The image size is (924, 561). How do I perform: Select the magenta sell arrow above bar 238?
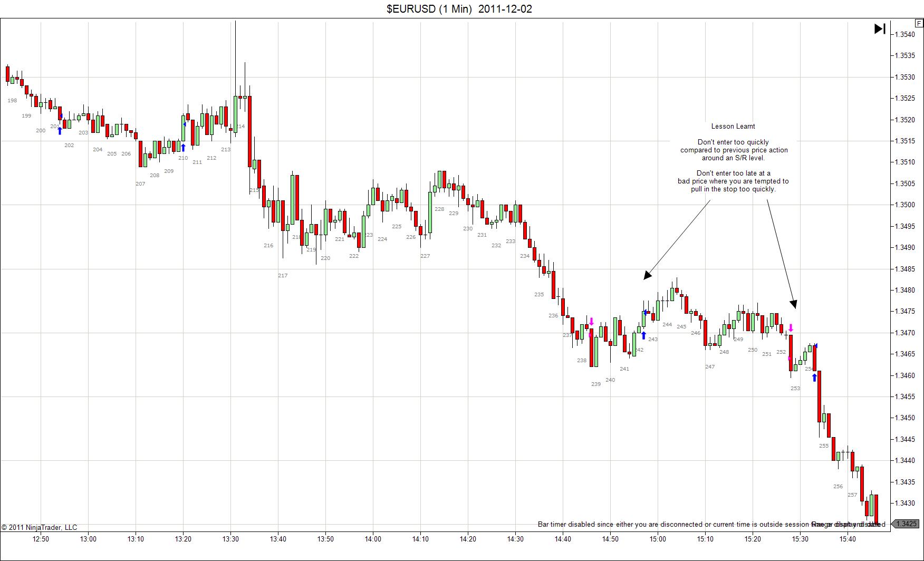(592, 322)
